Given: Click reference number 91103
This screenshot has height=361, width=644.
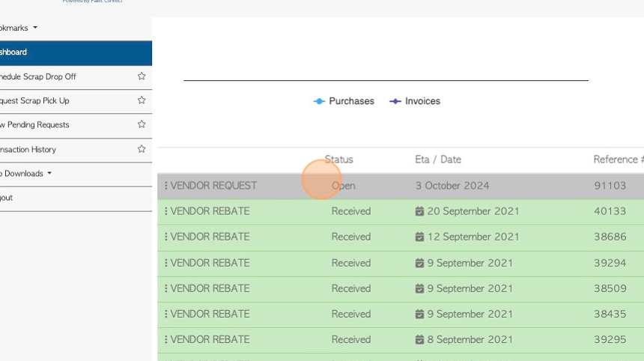Looking at the screenshot, I should pos(610,186).
